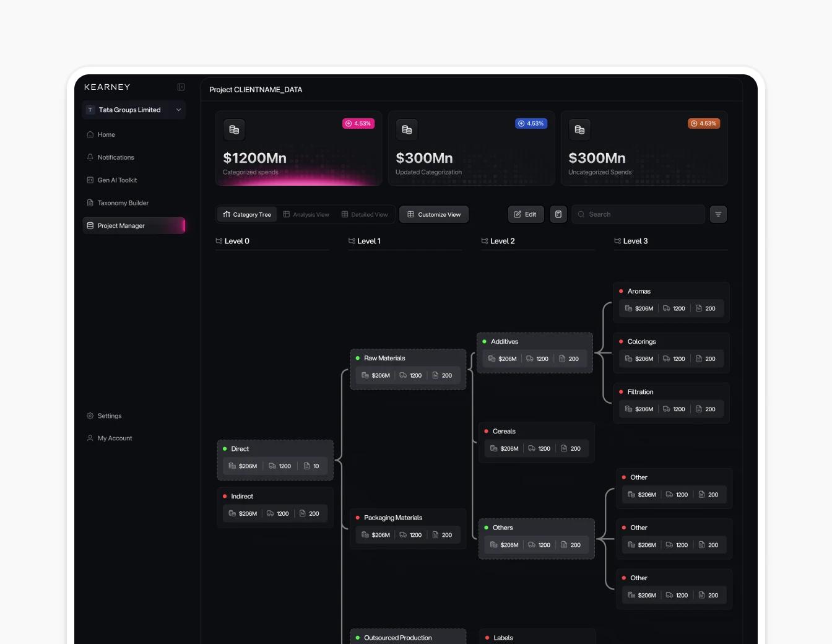Click the search magnifier icon
Screen dimensions: 832x644
[581, 214]
